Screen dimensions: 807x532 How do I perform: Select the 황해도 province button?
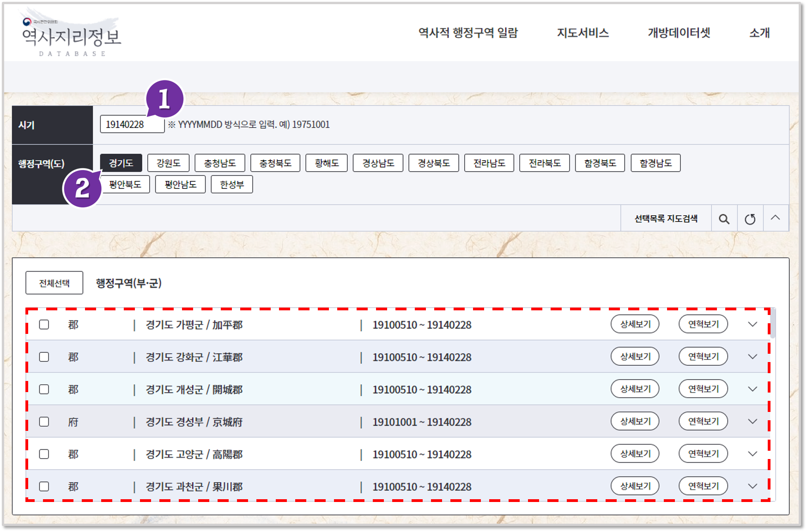pos(327,163)
